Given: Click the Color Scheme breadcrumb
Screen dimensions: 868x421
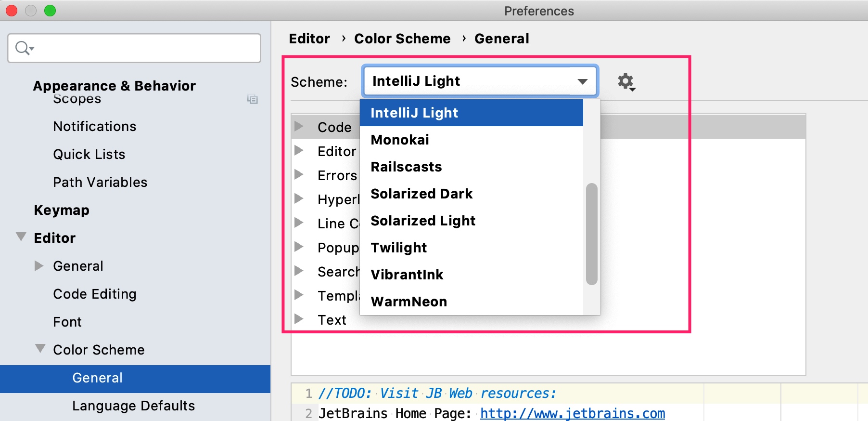Looking at the screenshot, I should [x=402, y=39].
